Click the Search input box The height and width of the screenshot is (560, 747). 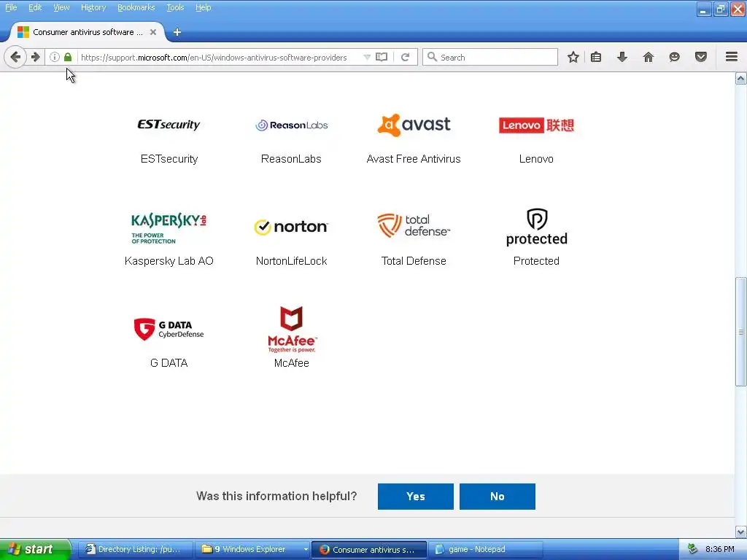(x=489, y=57)
